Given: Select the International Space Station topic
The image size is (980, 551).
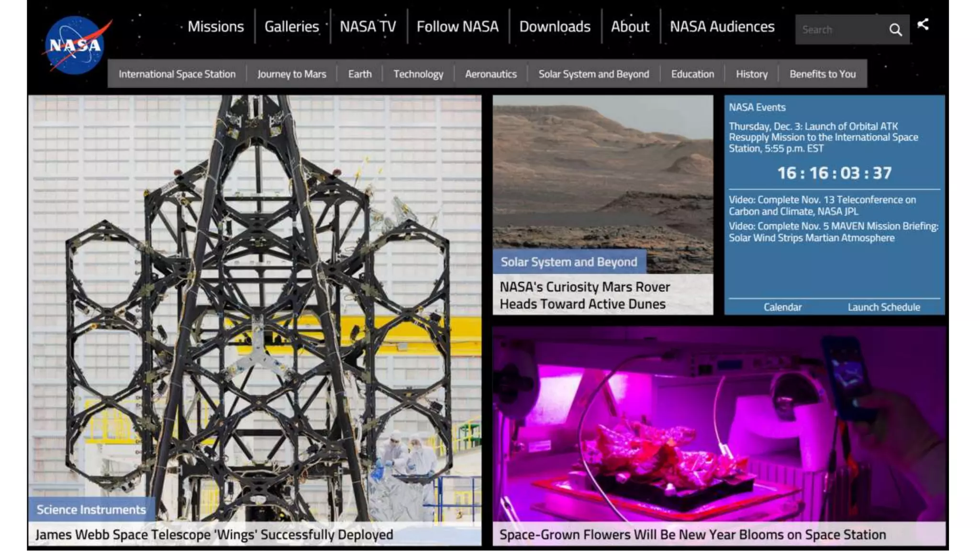Looking at the screenshot, I should [177, 74].
